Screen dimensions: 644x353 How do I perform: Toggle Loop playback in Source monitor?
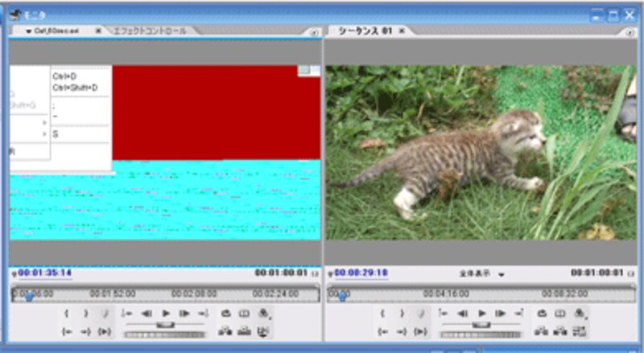(225, 314)
